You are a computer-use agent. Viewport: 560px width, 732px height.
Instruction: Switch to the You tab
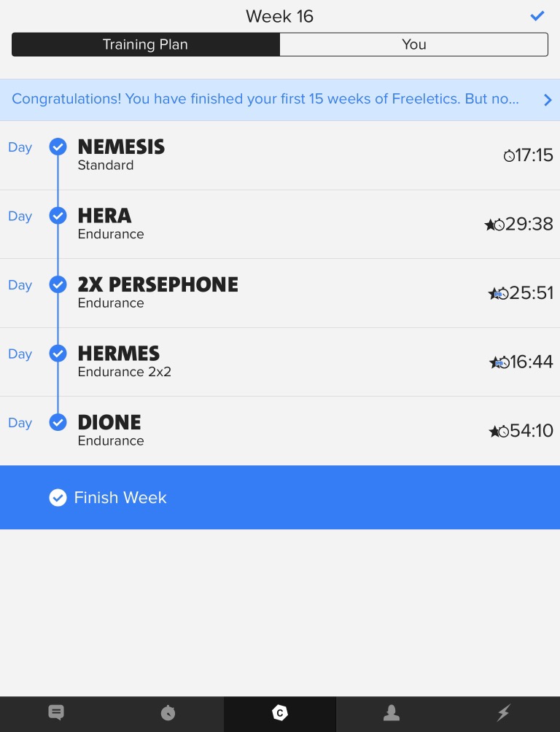click(x=413, y=44)
